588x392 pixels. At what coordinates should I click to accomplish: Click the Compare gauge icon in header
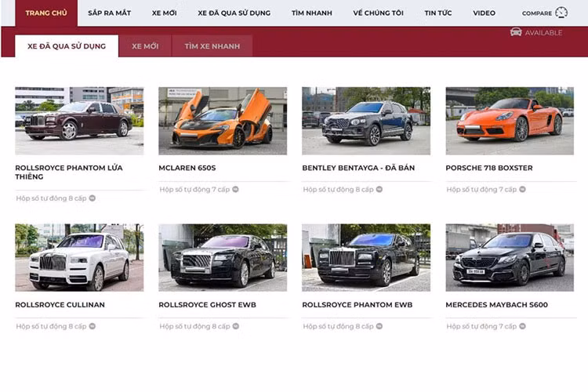561,13
